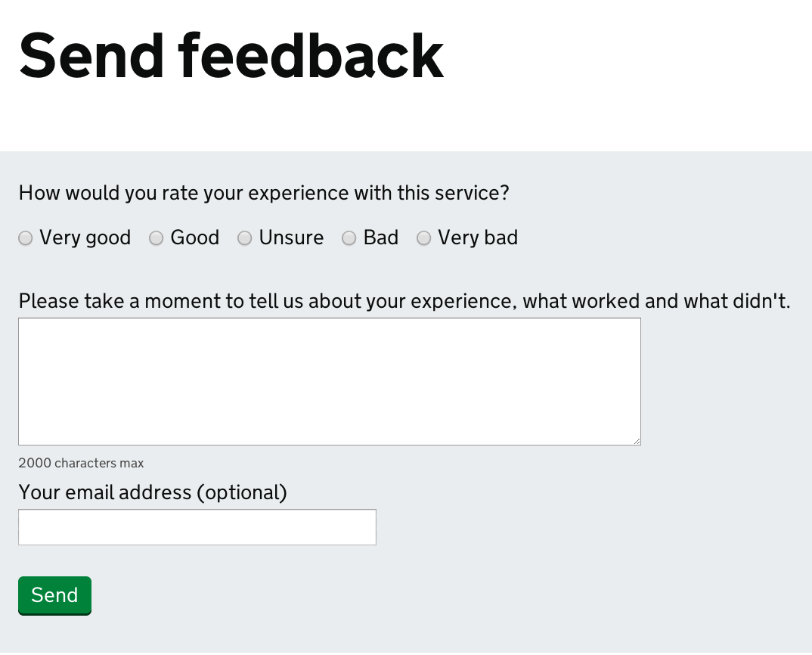Click the word "feedback" in the page heading
812x655 pixels.
(311, 55)
